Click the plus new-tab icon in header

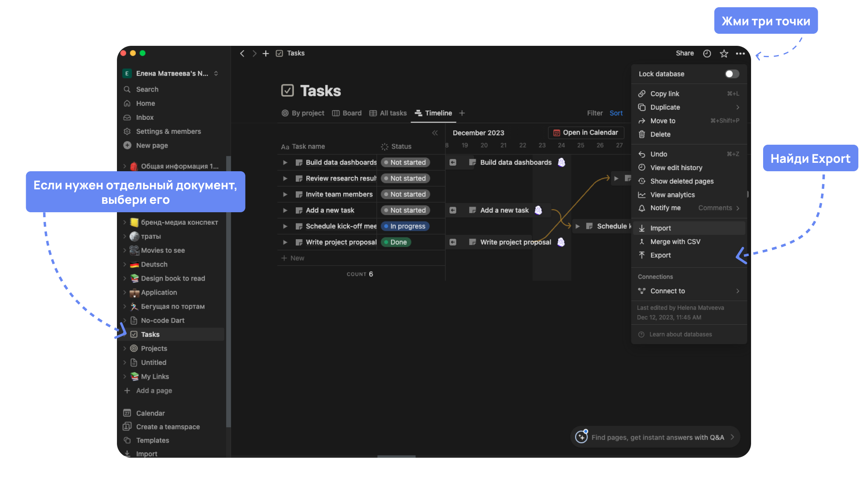[266, 53]
